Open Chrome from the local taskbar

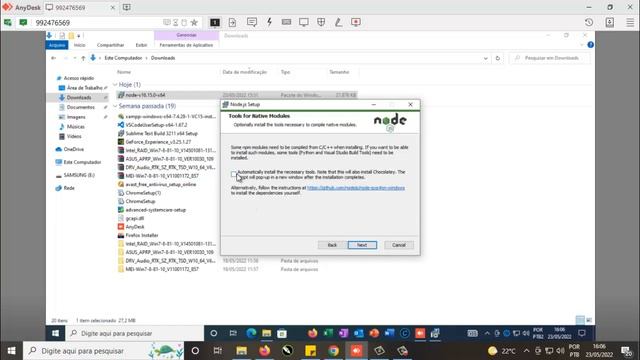tap(333, 351)
